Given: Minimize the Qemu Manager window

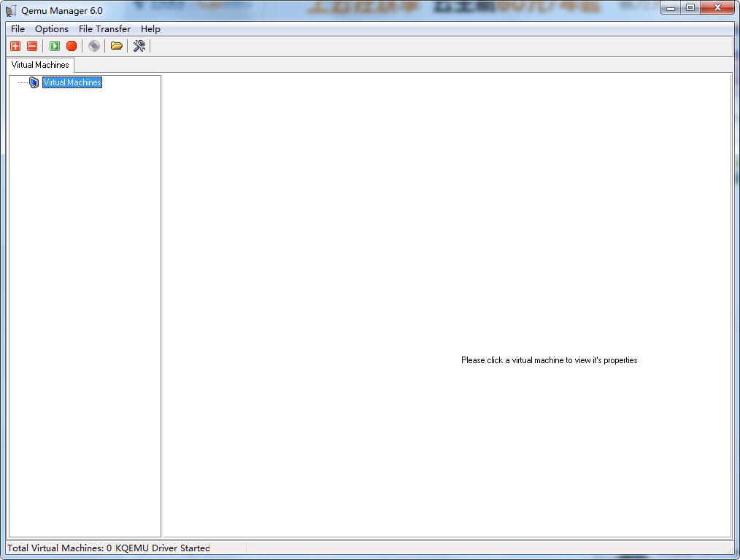Looking at the screenshot, I should click(x=671, y=8).
